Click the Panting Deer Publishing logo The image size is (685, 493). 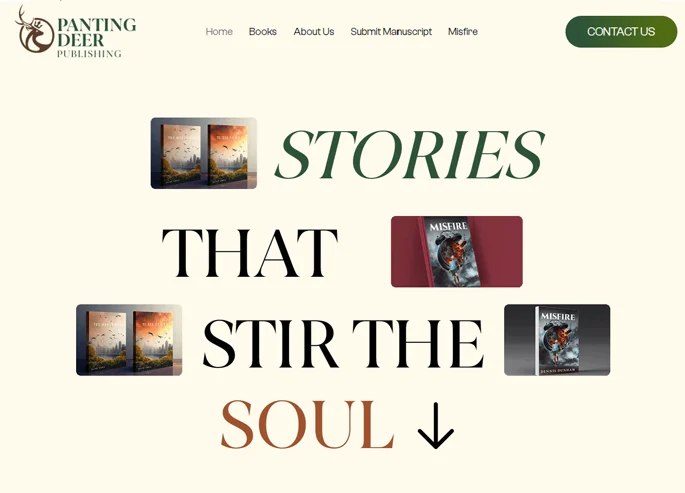pos(75,32)
